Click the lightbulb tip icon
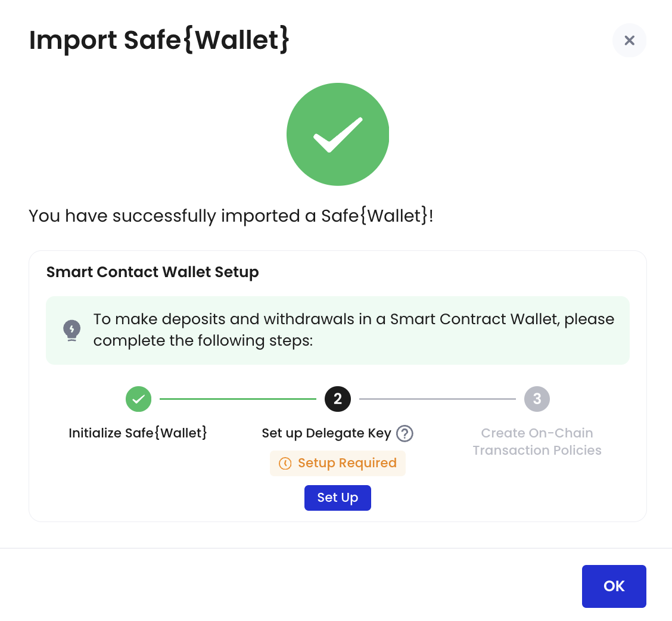 (x=72, y=330)
